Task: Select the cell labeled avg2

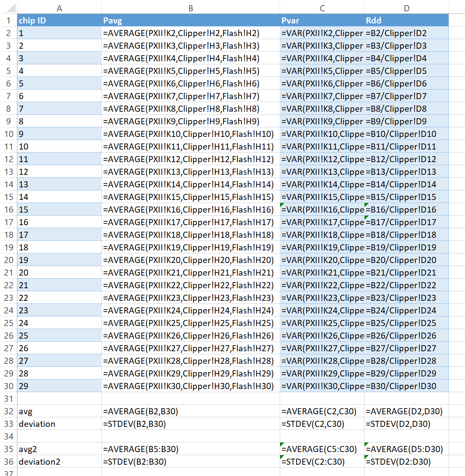Action: tap(60, 449)
